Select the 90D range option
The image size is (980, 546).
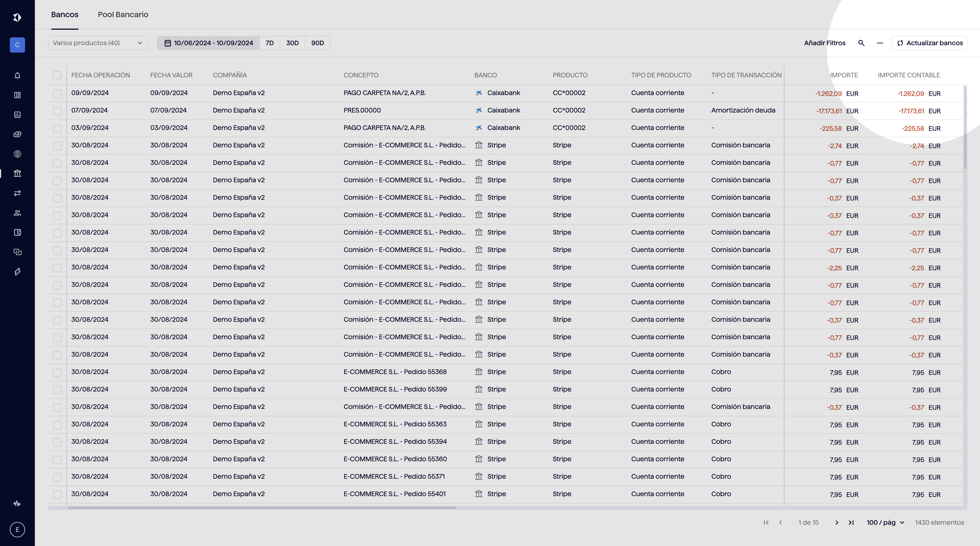(x=318, y=43)
